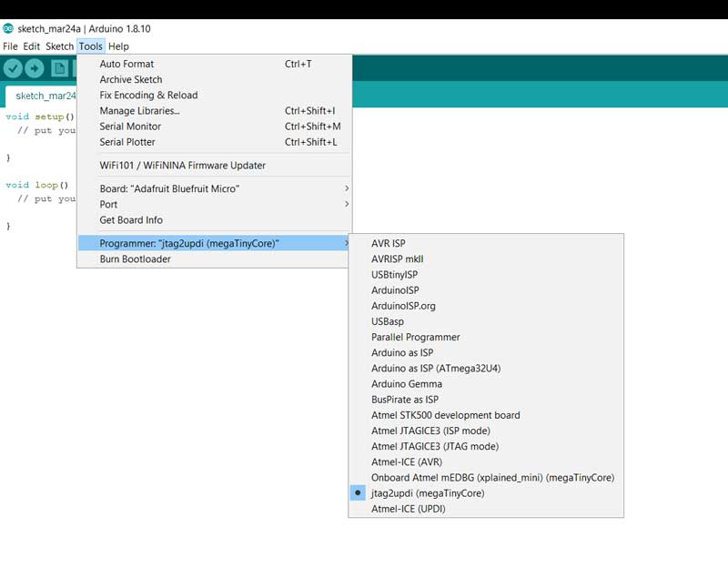The image size is (728, 588).
Task: Open WiFi101 / WiFiNINA Firmware Updater
Action: click(x=215, y=166)
